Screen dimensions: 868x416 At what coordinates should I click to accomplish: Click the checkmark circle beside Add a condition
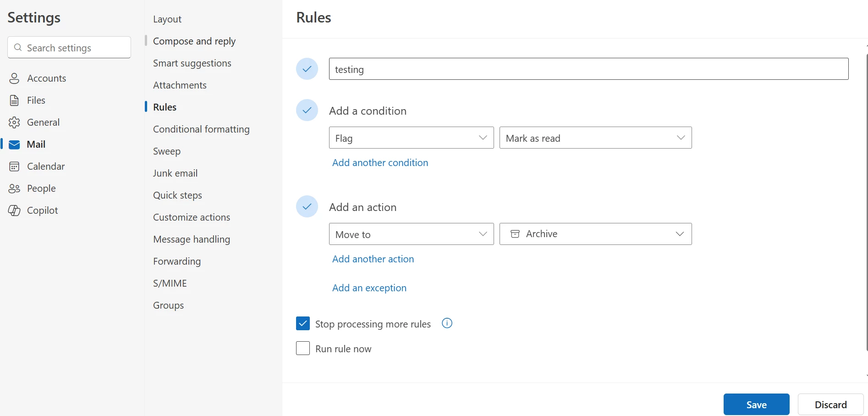307,110
